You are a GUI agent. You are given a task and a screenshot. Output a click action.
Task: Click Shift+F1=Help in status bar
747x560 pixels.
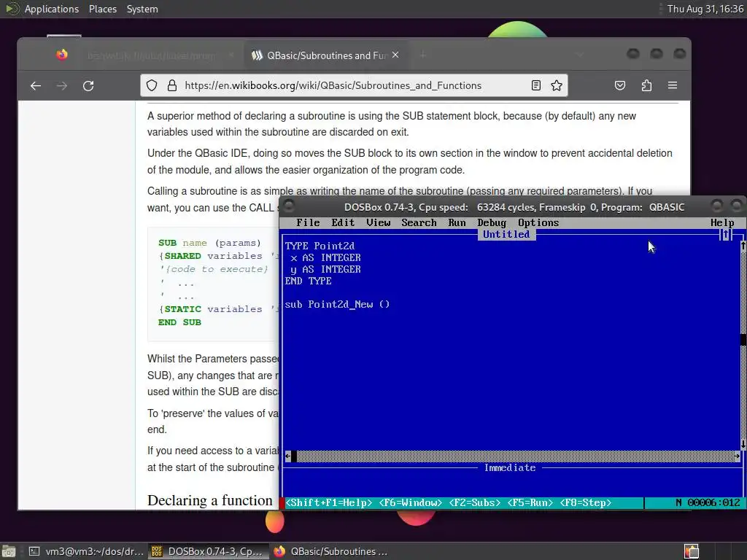(329, 503)
